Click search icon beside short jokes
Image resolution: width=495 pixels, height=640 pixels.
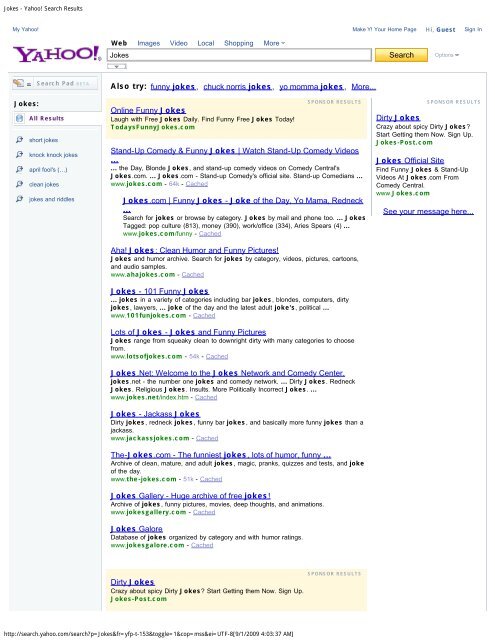tap(19, 140)
